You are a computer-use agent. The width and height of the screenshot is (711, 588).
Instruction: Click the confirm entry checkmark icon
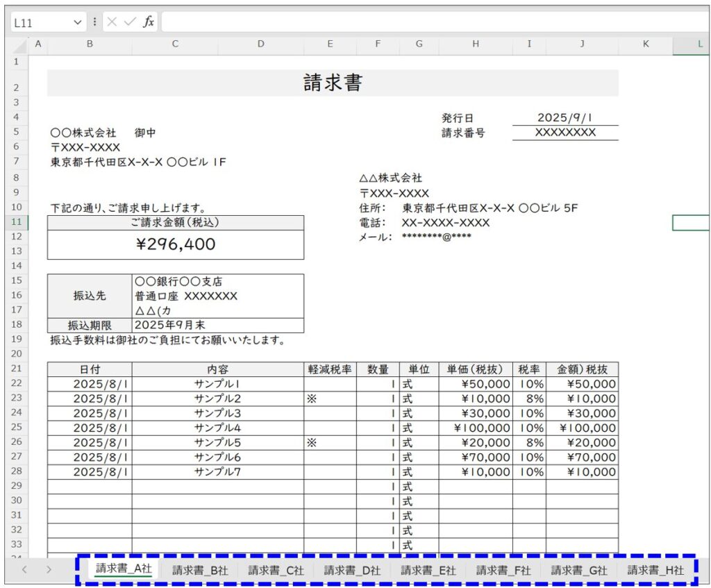(x=130, y=22)
